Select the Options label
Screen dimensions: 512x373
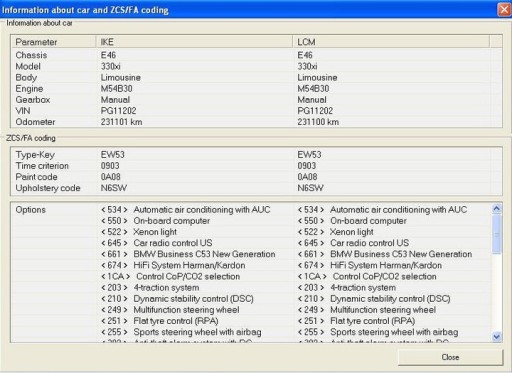[x=30, y=210]
